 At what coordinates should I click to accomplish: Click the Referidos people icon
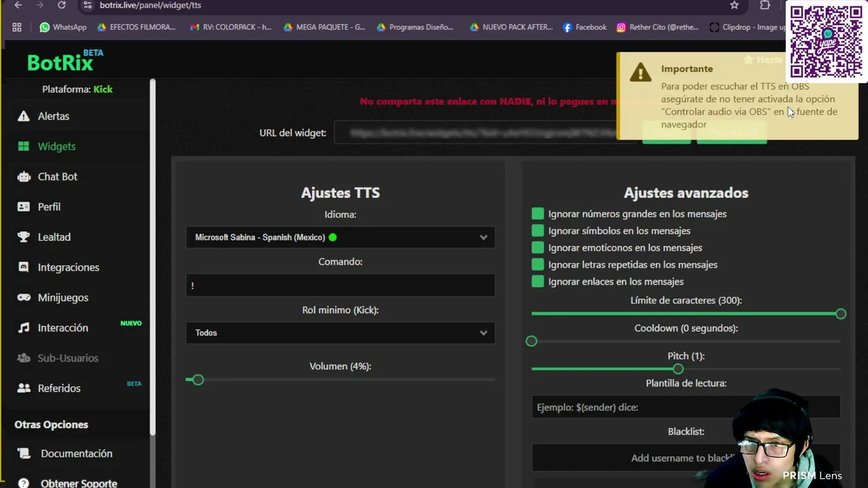pos(24,388)
